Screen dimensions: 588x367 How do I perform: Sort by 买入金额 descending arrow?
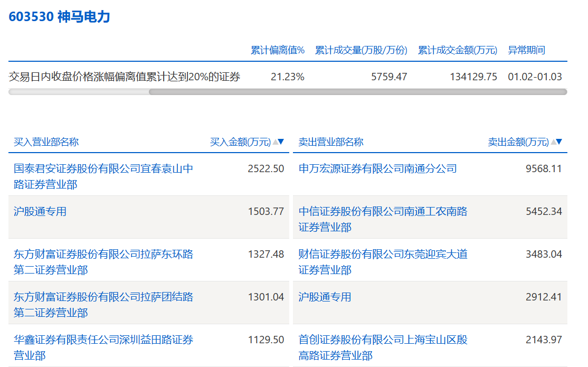coord(281,142)
